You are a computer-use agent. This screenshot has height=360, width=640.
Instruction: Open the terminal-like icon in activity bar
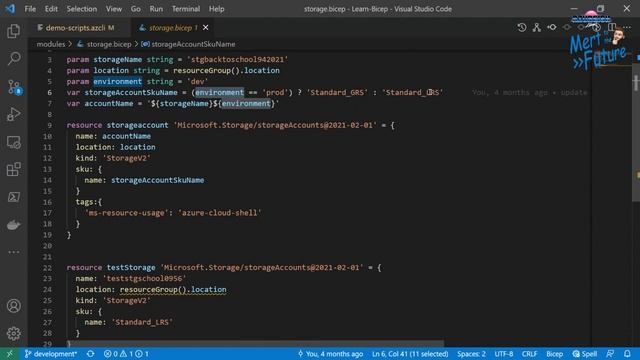[13, 197]
